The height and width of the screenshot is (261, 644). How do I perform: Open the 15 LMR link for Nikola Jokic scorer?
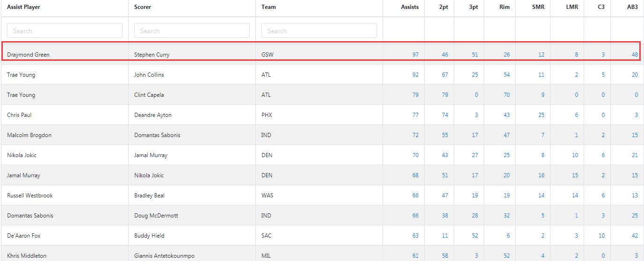coord(575,175)
